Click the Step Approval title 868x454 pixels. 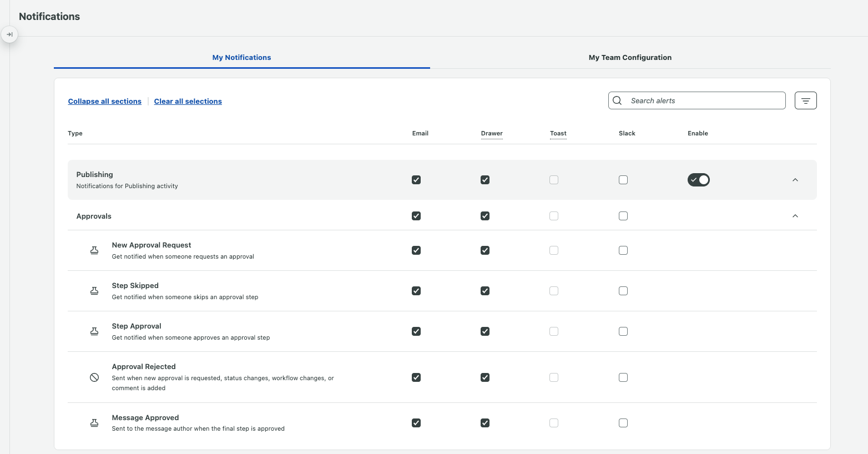click(x=136, y=326)
